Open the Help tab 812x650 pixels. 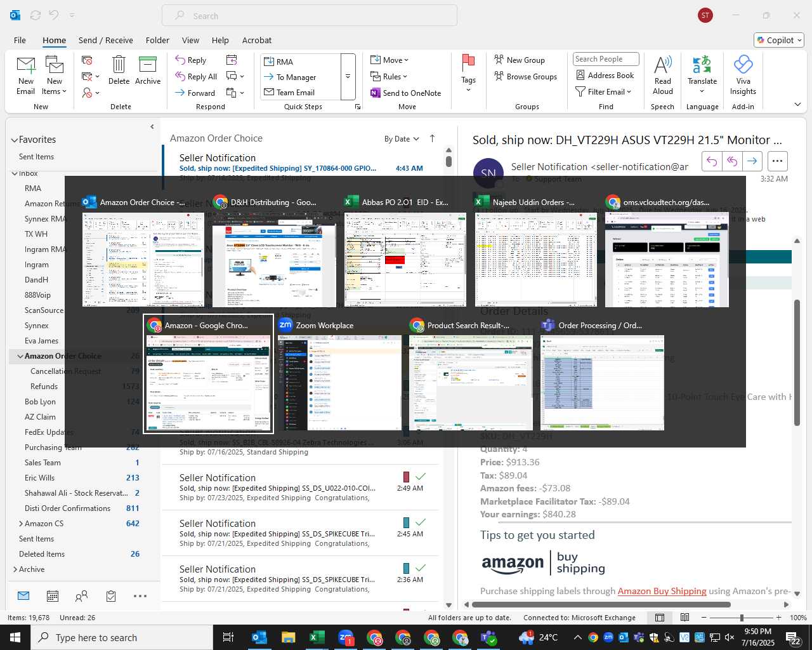[x=220, y=40]
